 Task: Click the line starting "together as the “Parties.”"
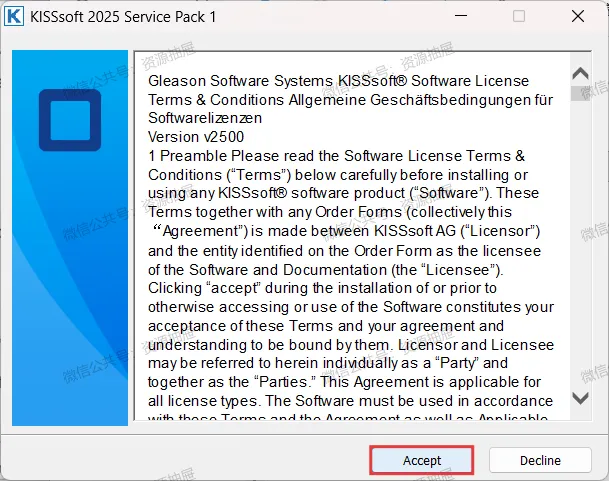(x=344, y=382)
